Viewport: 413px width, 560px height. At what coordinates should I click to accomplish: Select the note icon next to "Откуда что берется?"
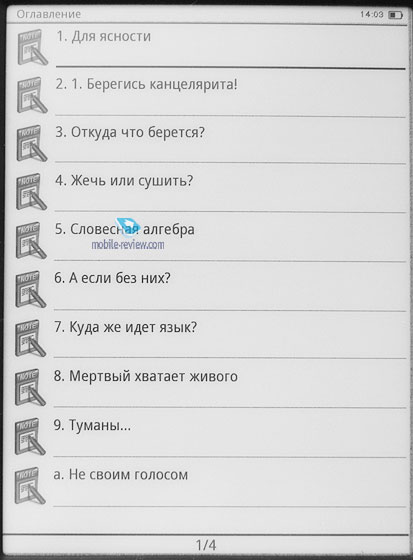(32, 144)
